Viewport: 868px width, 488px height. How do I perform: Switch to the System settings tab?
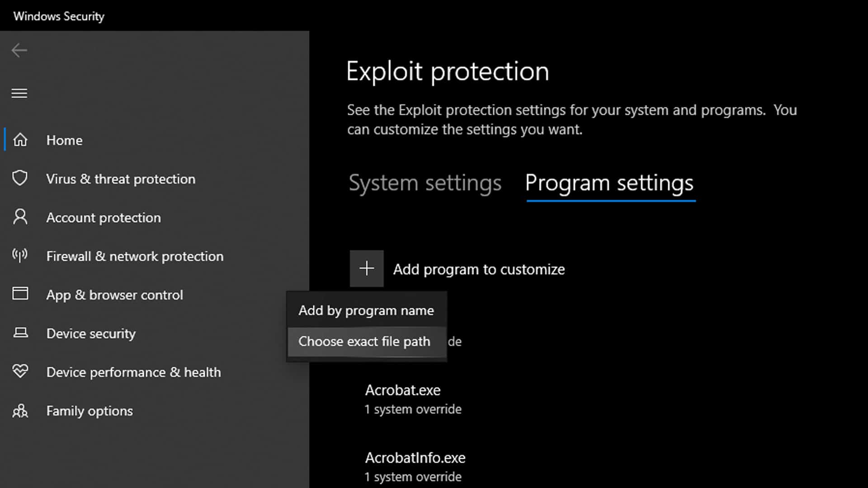click(x=425, y=183)
